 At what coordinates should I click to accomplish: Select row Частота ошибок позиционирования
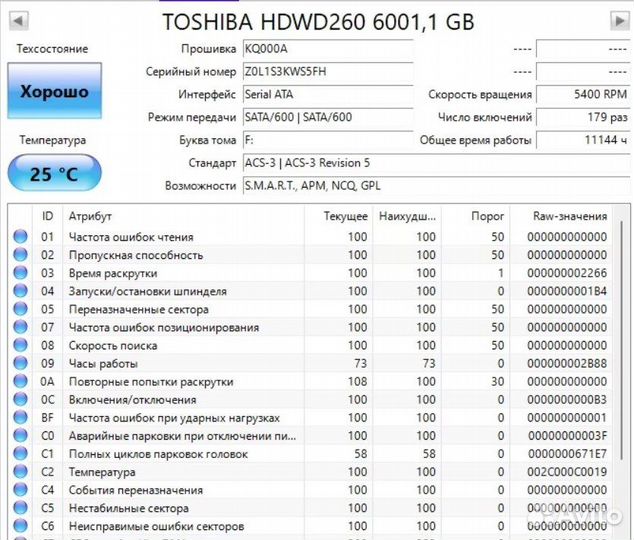pos(310,327)
